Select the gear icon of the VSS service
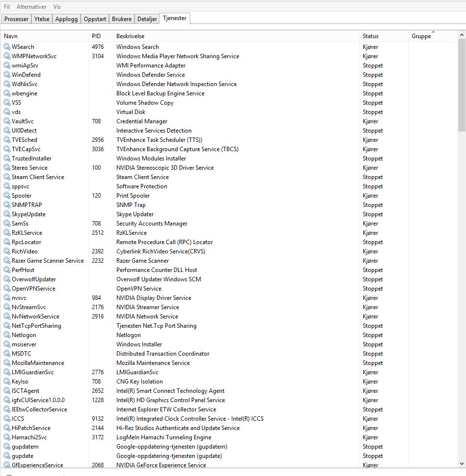Screen dimensions: 466x476 click(x=7, y=103)
